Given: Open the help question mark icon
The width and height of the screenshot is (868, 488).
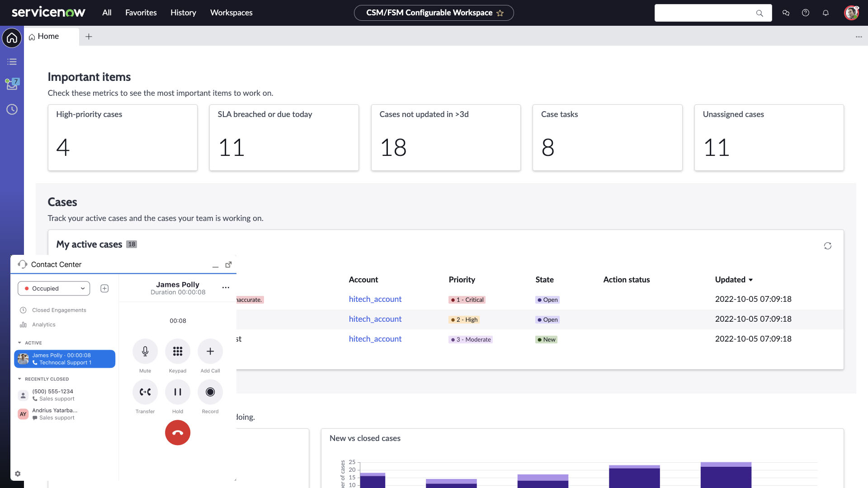Looking at the screenshot, I should [806, 13].
